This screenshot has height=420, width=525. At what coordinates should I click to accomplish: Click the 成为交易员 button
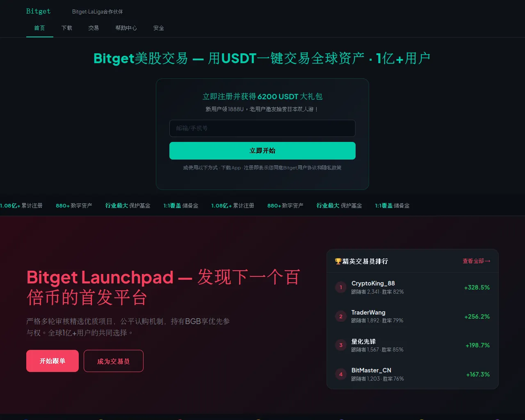[114, 361]
